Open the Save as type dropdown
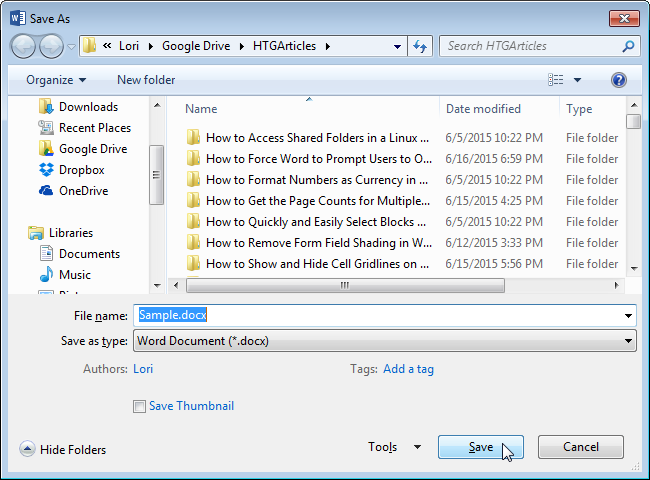650x480 pixels. pyautogui.click(x=385, y=341)
